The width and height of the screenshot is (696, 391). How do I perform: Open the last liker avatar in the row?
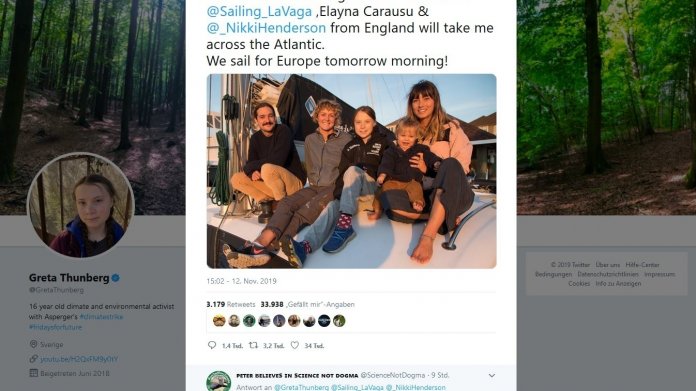tap(339, 320)
